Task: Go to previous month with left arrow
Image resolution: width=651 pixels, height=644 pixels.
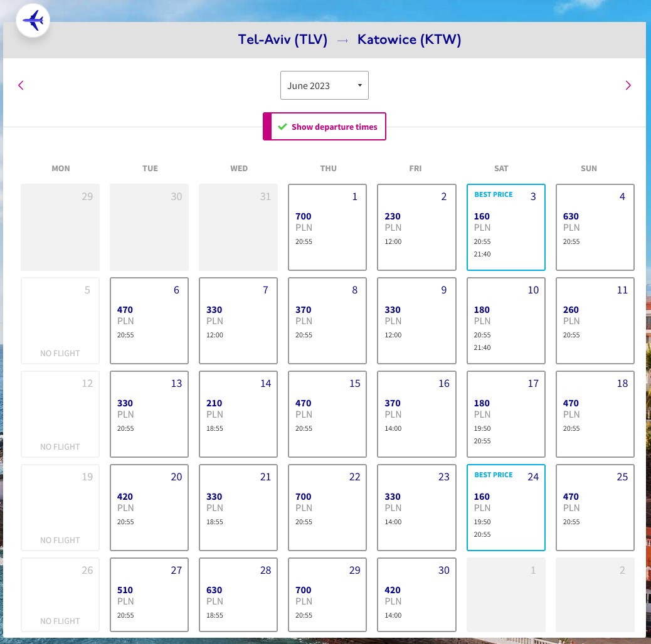Action: pos(21,85)
